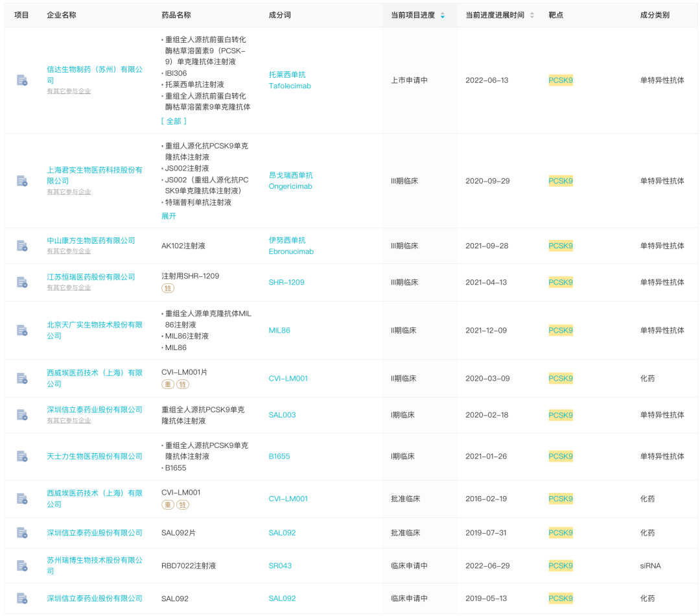View 有其它参与企业 under 中山康方生物
This screenshot has width=700, height=616.
[69, 251]
